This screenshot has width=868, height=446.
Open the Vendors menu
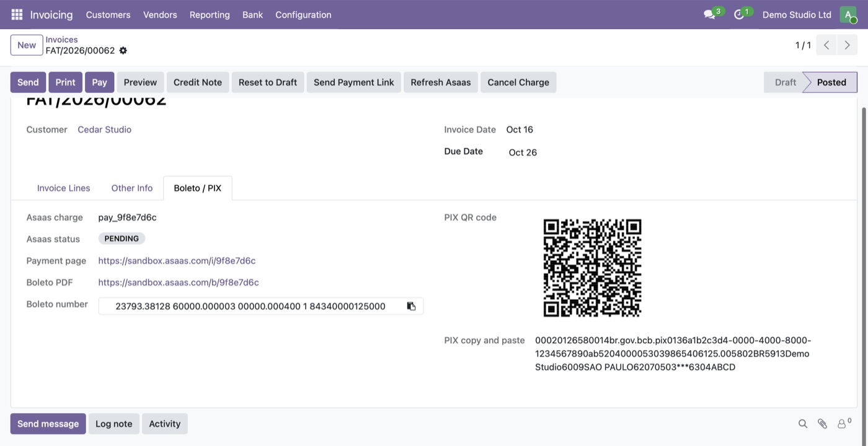point(160,14)
